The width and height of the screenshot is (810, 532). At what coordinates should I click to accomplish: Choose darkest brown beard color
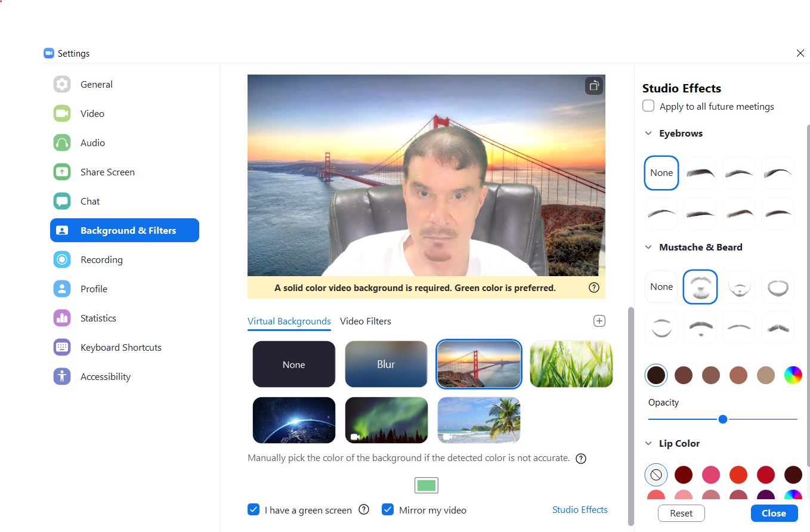point(656,375)
